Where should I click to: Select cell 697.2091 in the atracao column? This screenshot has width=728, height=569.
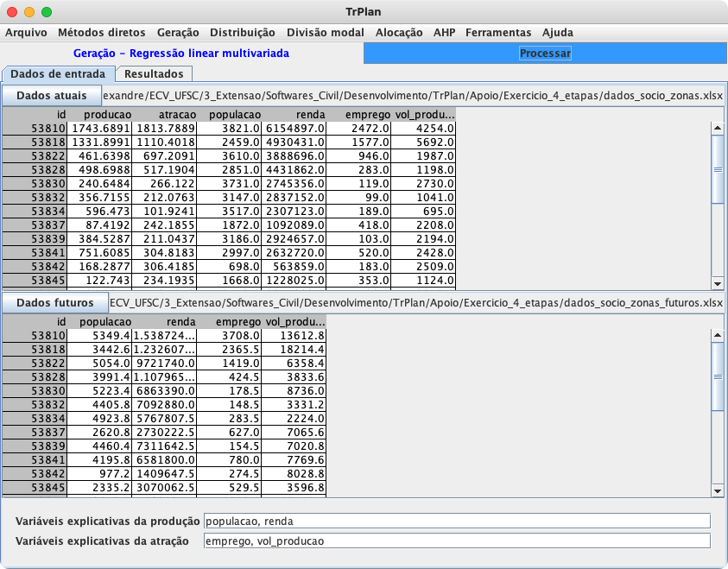coord(164,156)
